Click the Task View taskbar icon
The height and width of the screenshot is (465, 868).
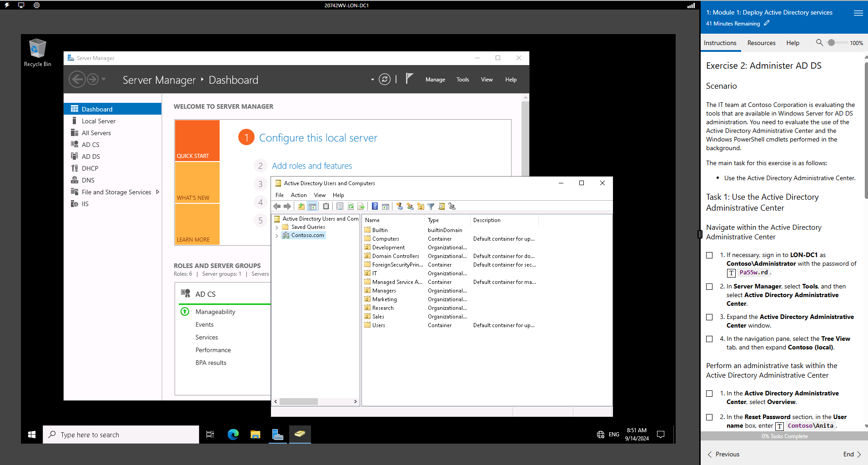(x=210, y=435)
